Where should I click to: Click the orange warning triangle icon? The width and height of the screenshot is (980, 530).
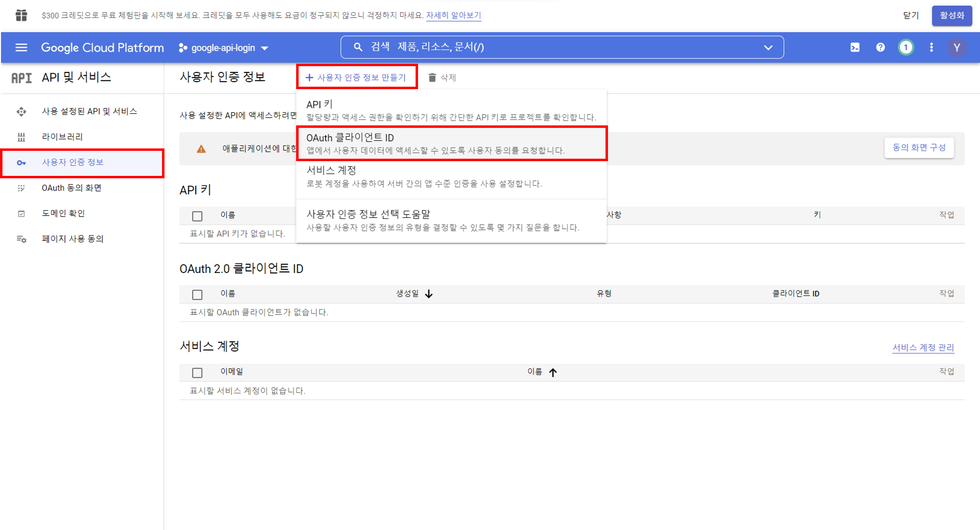click(201, 149)
